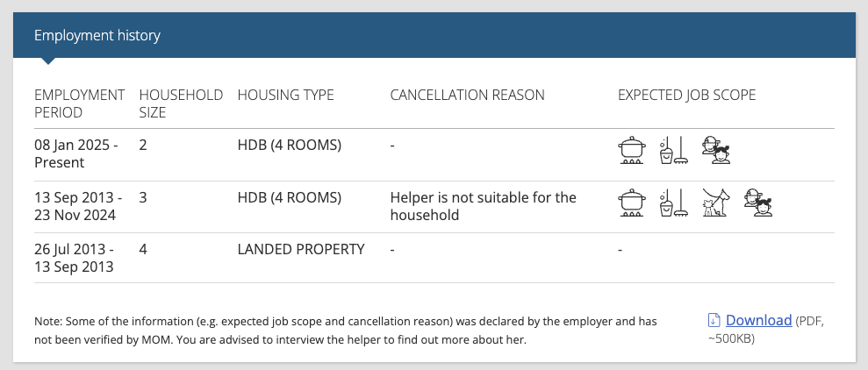Click the Employment history panel header
The height and width of the screenshot is (370, 868).
[x=434, y=35]
